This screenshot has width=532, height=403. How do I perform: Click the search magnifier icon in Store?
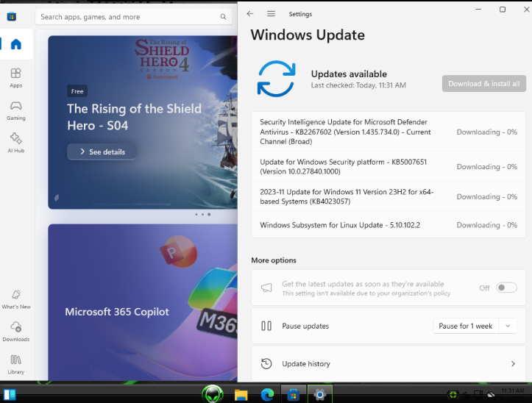click(x=223, y=17)
